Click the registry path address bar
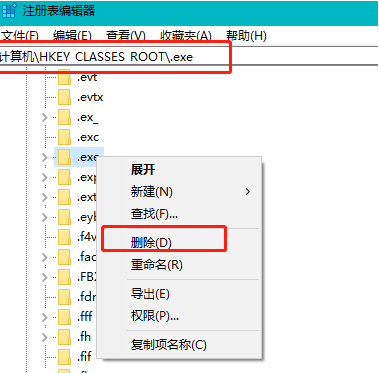The width and height of the screenshot is (379, 373). tap(189, 57)
